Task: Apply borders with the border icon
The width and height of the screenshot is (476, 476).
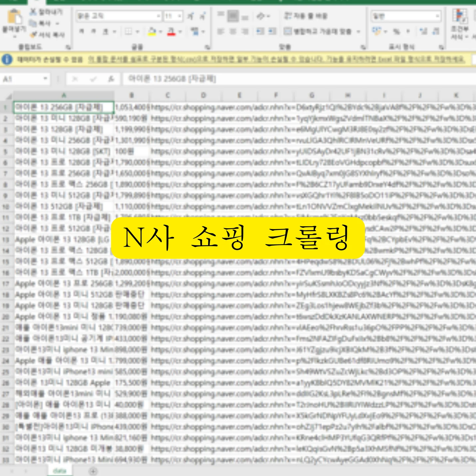Action: (128, 31)
